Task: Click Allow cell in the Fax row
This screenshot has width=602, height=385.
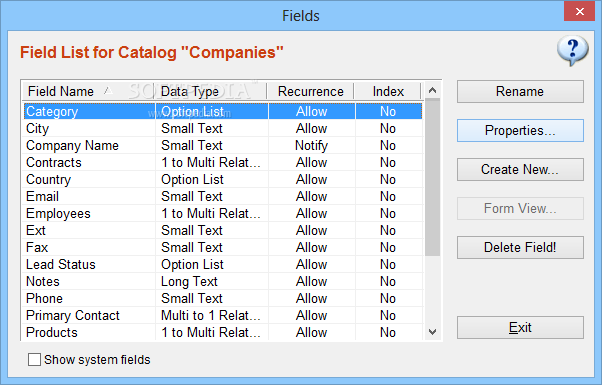Action: (311, 248)
